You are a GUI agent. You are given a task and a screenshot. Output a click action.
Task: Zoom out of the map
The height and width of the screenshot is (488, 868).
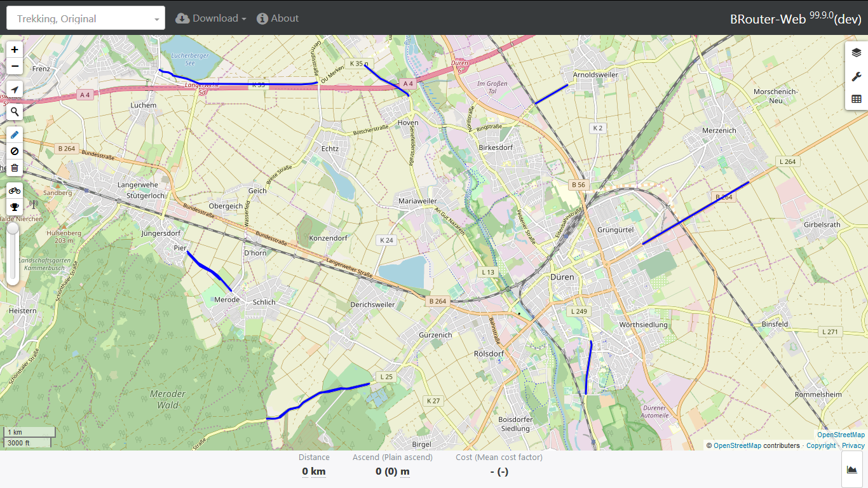(x=15, y=66)
